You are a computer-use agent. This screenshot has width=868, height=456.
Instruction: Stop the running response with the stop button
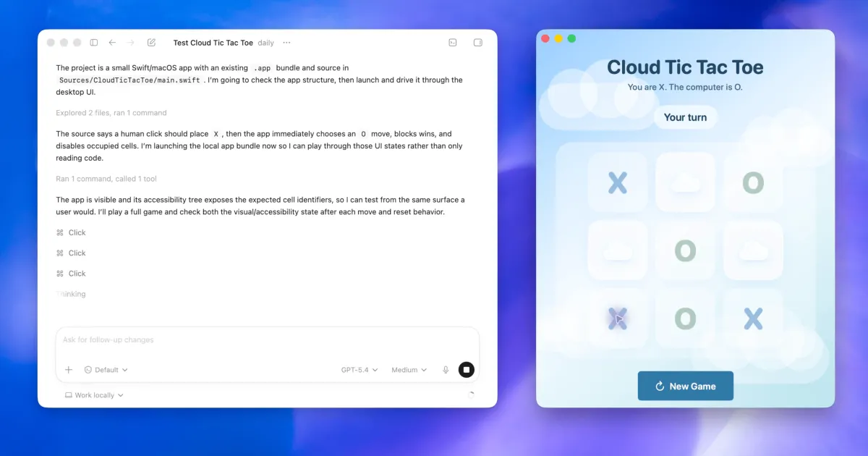point(467,369)
